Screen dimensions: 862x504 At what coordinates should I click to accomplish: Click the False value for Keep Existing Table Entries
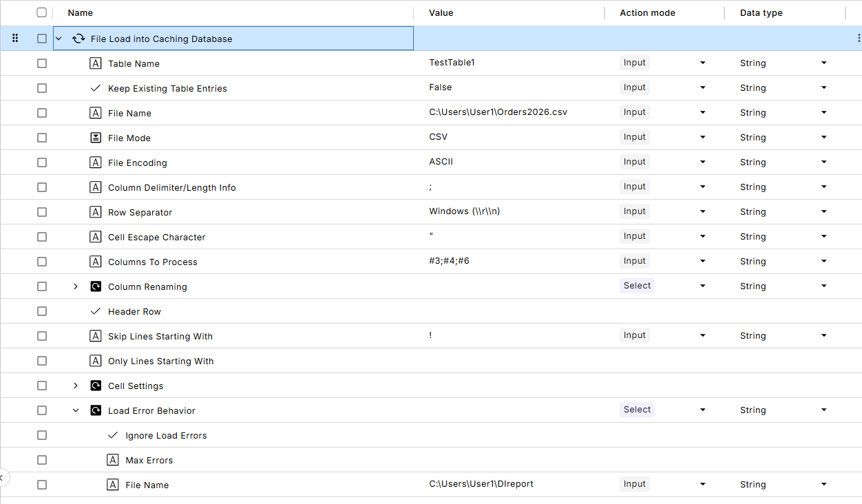[x=441, y=87]
